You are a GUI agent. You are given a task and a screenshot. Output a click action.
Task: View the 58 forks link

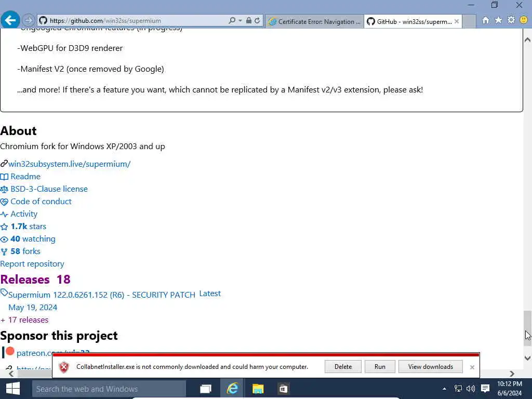coord(25,251)
